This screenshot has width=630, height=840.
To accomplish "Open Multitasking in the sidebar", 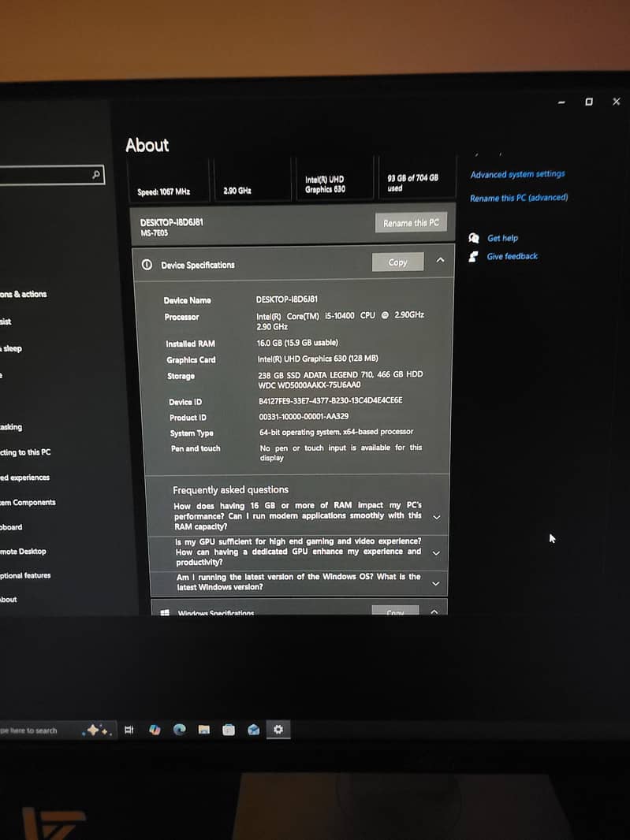I will (11, 427).
